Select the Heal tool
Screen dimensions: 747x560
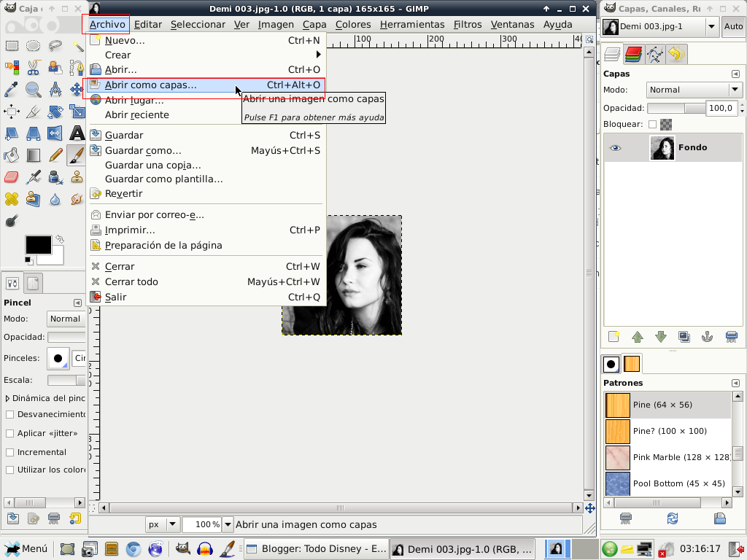pyautogui.click(x=12, y=199)
